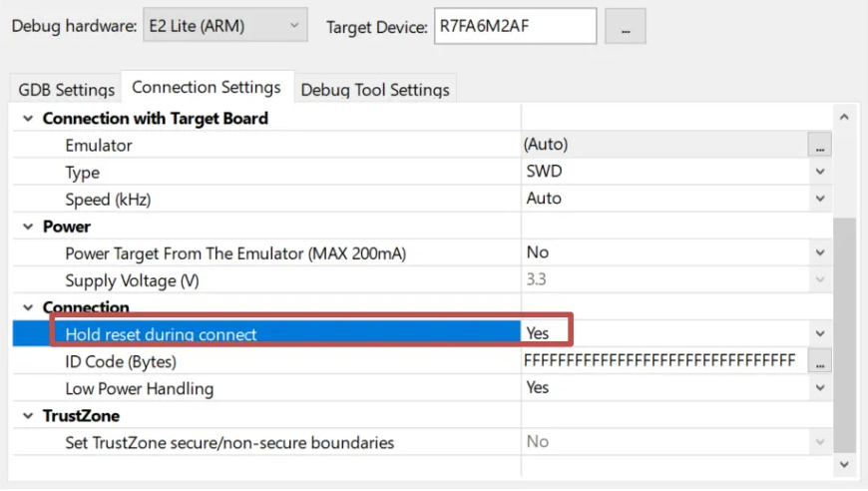Select the Connection Settings tab
The width and height of the screenshot is (868, 491).
[207, 87]
